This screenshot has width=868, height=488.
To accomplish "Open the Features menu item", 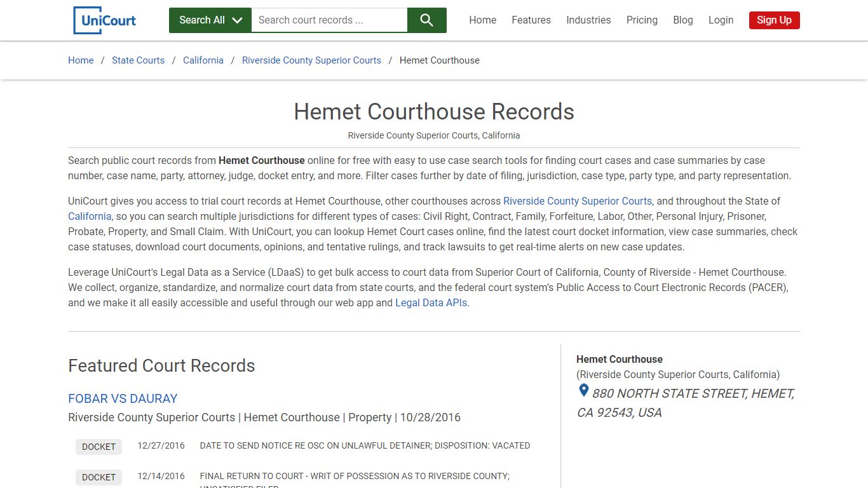I will click(x=531, y=20).
